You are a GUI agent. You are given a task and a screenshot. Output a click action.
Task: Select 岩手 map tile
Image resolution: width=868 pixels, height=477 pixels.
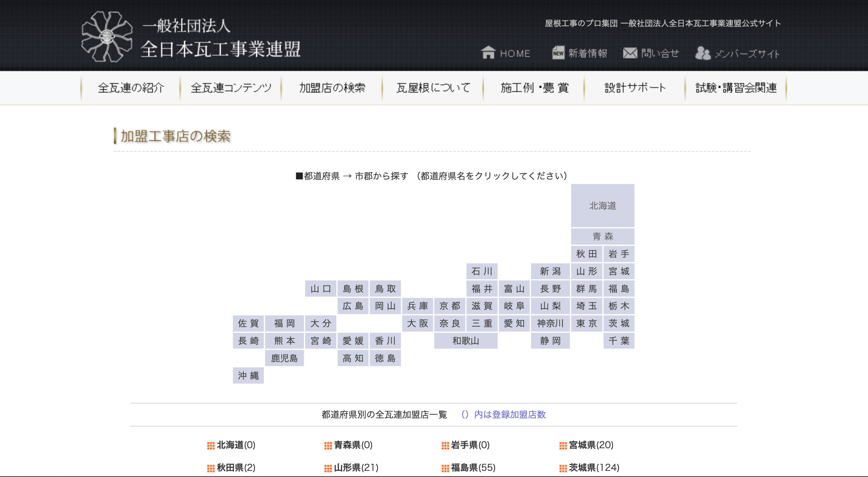point(619,254)
